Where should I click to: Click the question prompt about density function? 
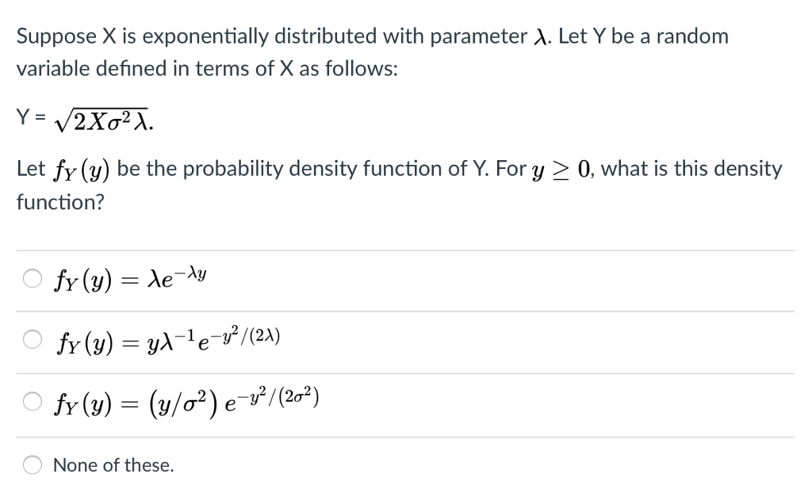pos(396,169)
